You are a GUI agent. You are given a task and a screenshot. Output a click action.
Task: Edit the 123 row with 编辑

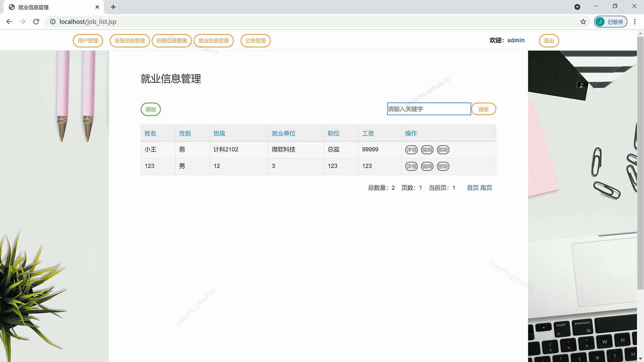(x=427, y=166)
